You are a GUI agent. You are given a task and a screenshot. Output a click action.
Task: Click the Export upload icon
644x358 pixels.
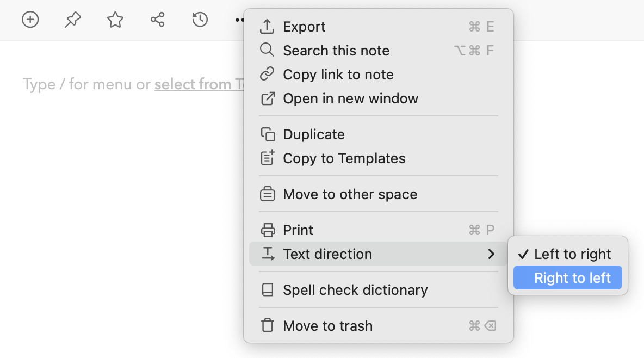click(x=267, y=27)
